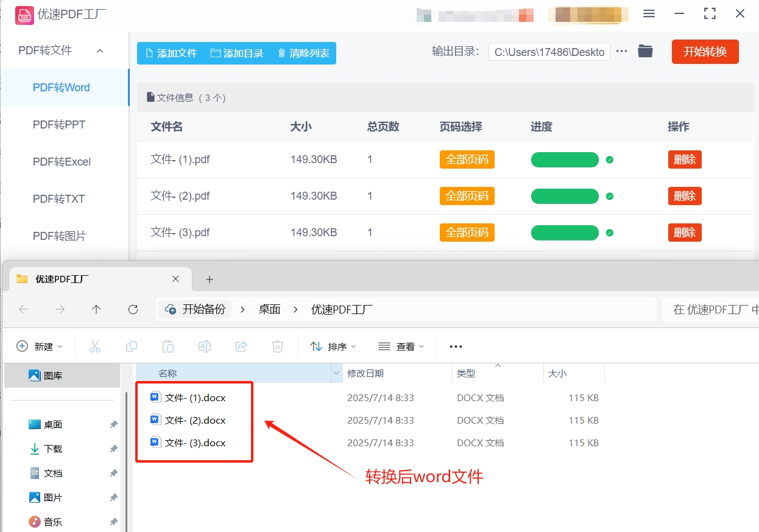Click the Share icon in Explorer toolbar

click(x=241, y=346)
